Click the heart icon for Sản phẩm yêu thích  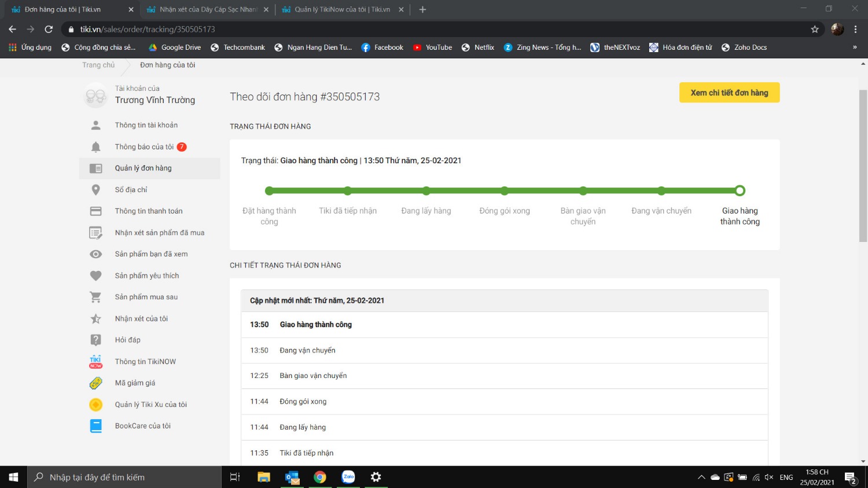click(x=96, y=276)
